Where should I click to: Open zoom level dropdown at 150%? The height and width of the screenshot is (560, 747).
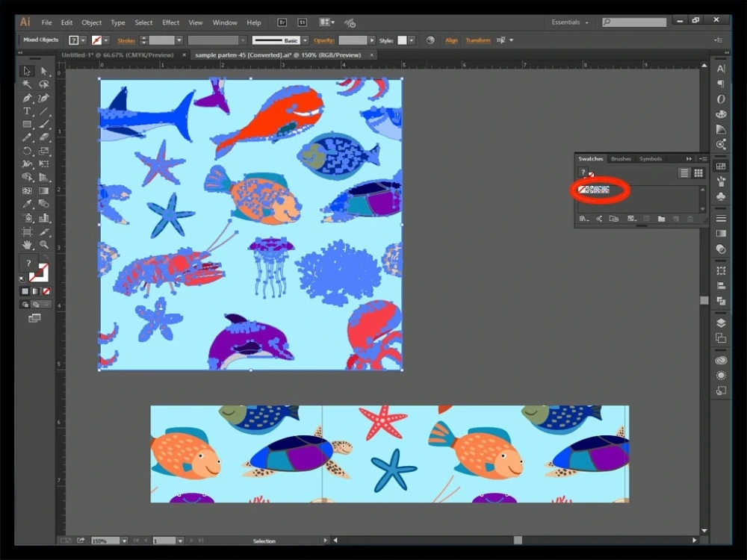124,541
